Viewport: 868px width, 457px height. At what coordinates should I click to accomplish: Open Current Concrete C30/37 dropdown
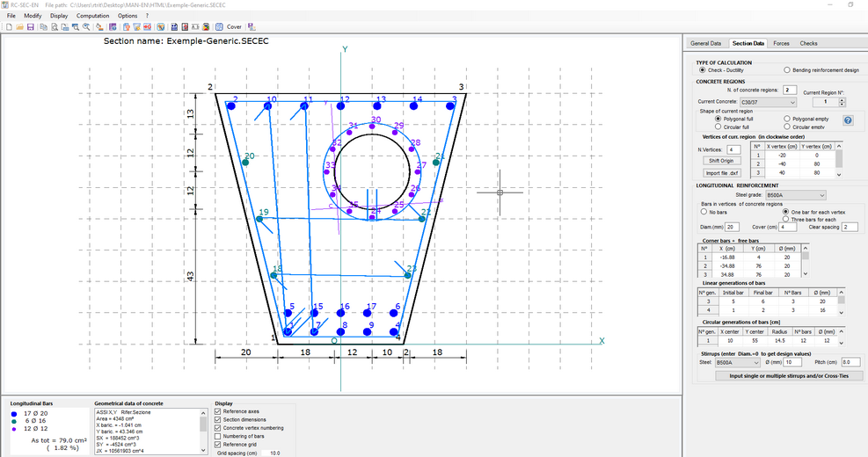click(768, 102)
